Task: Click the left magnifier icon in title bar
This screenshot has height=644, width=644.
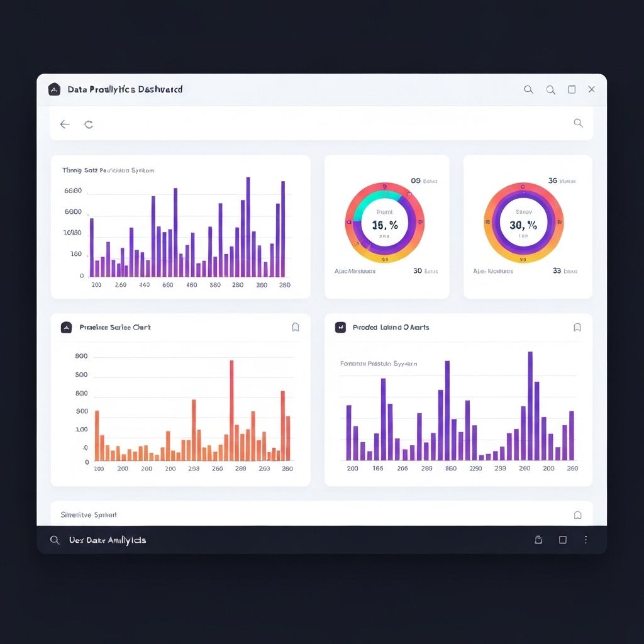Action: [528, 89]
